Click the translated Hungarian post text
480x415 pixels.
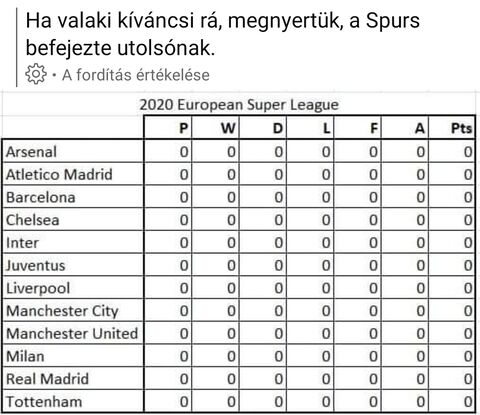coord(222,34)
